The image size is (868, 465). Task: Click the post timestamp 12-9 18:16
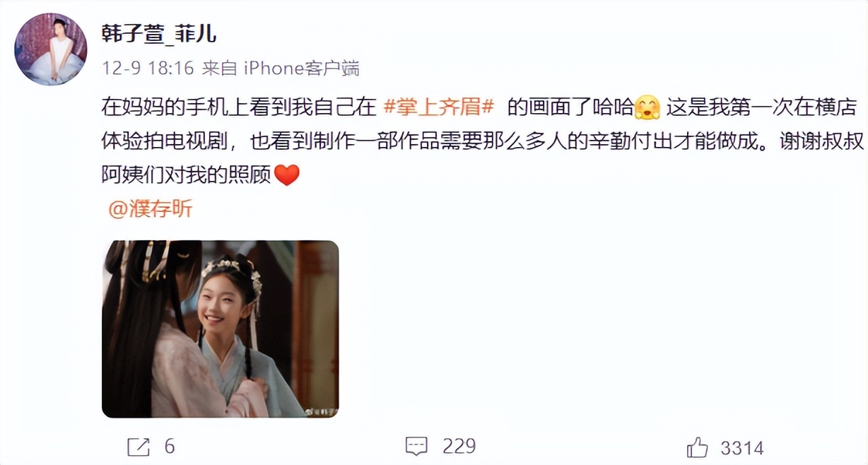[148, 68]
